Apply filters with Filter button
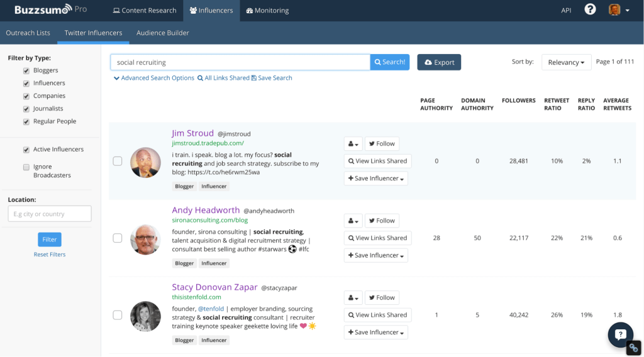 [x=50, y=239]
